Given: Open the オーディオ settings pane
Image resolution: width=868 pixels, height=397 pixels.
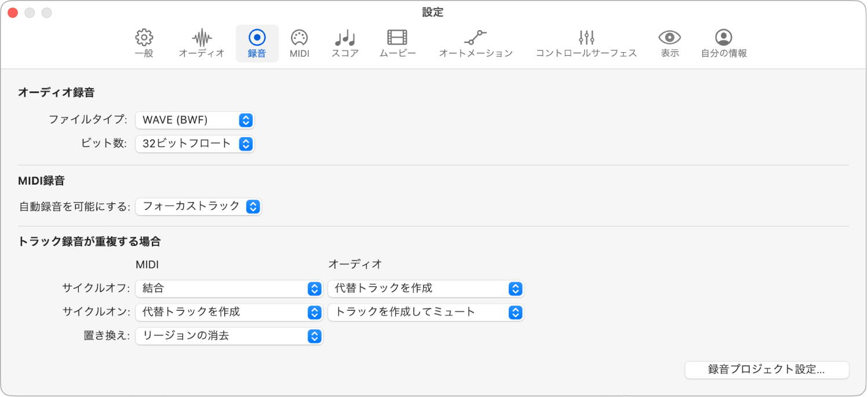Looking at the screenshot, I should [x=201, y=43].
